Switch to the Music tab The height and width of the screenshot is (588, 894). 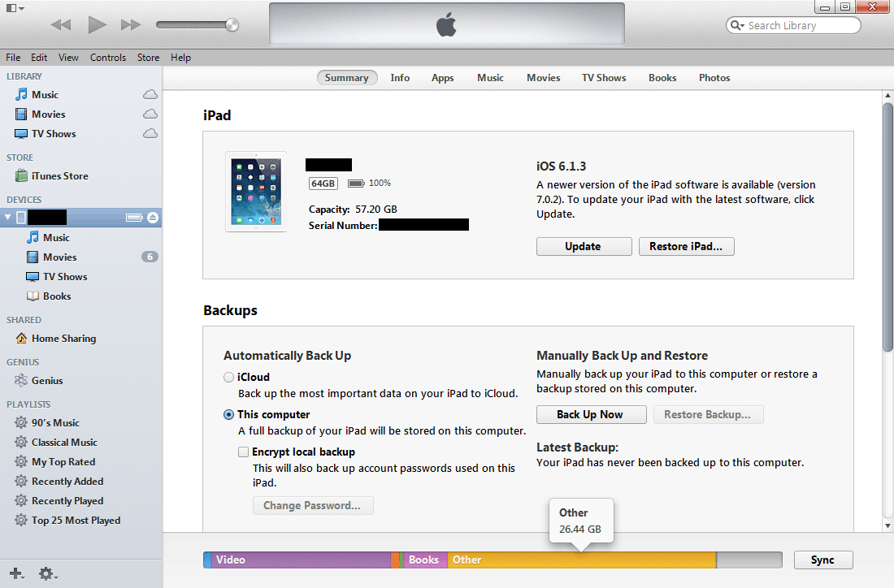click(490, 77)
